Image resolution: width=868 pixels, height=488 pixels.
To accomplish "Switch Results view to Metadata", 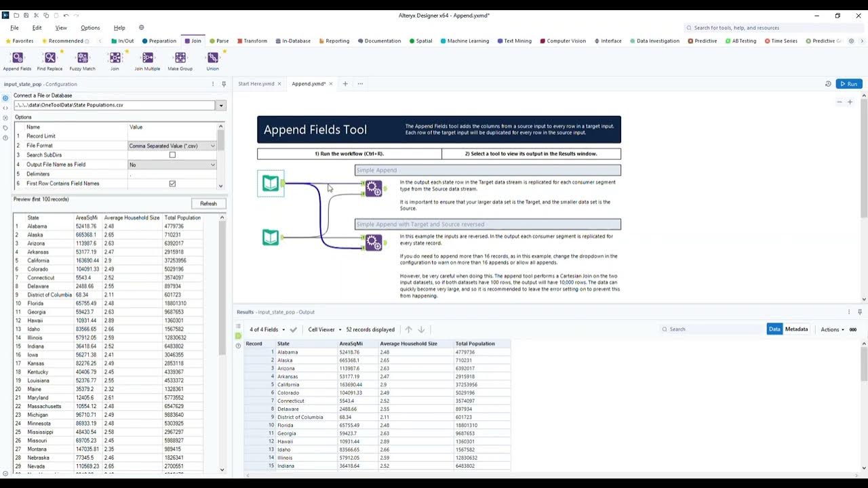I will tap(796, 329).
